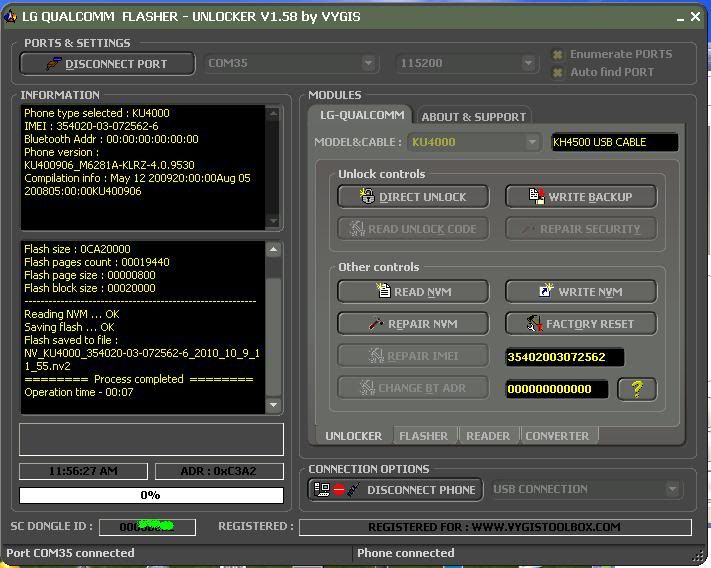
Task: Click the FACTORY RESET button
Action: 581,323
